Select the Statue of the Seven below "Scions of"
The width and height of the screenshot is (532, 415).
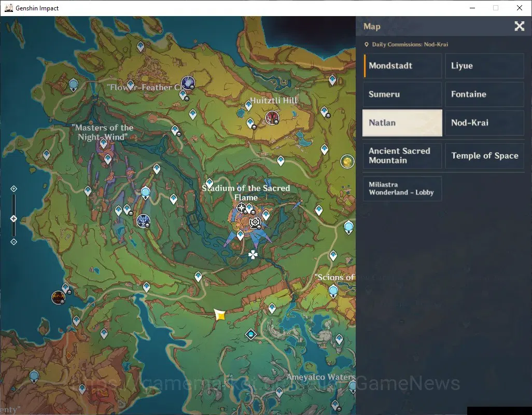pos(333,292)
